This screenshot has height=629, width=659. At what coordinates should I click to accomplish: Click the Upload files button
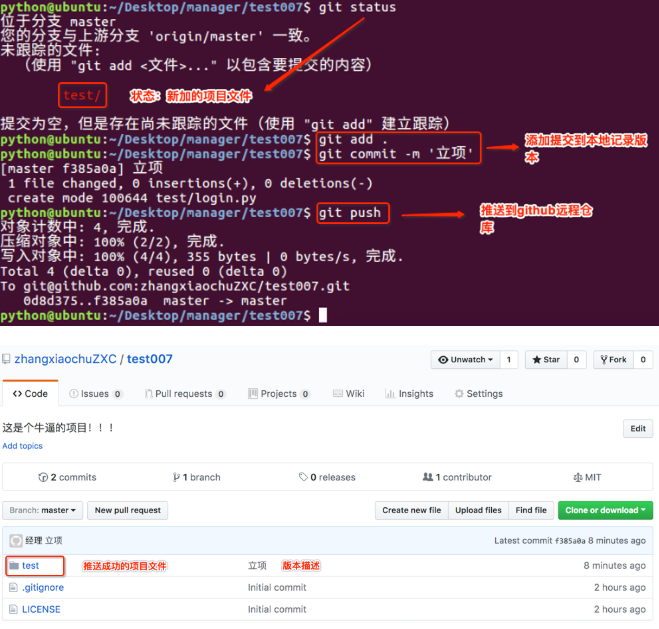478,511
